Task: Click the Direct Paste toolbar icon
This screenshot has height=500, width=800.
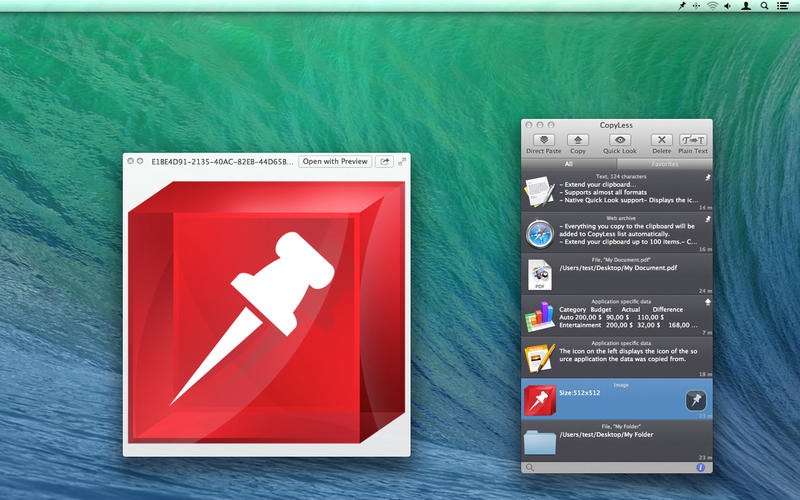Action: coord(541,141)
